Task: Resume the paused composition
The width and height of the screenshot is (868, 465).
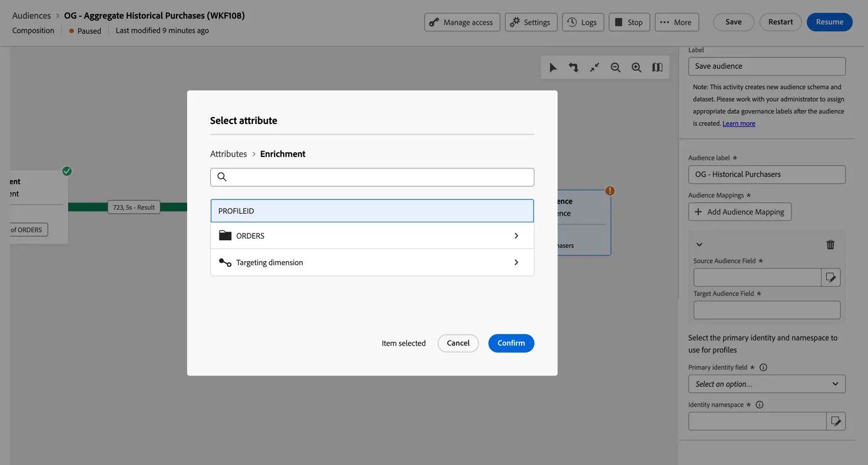Action: (x=829, y=22)
